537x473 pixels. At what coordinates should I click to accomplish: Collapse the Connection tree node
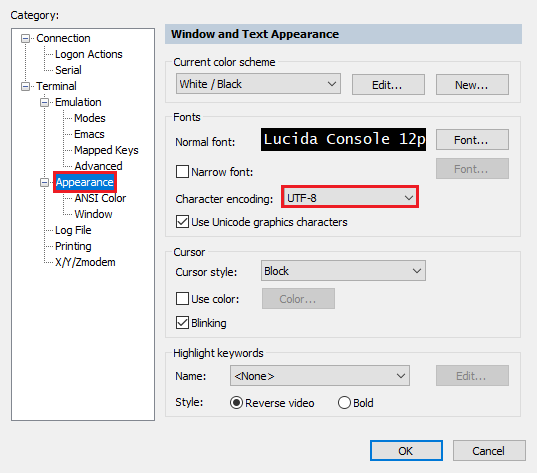coord(25,38)
